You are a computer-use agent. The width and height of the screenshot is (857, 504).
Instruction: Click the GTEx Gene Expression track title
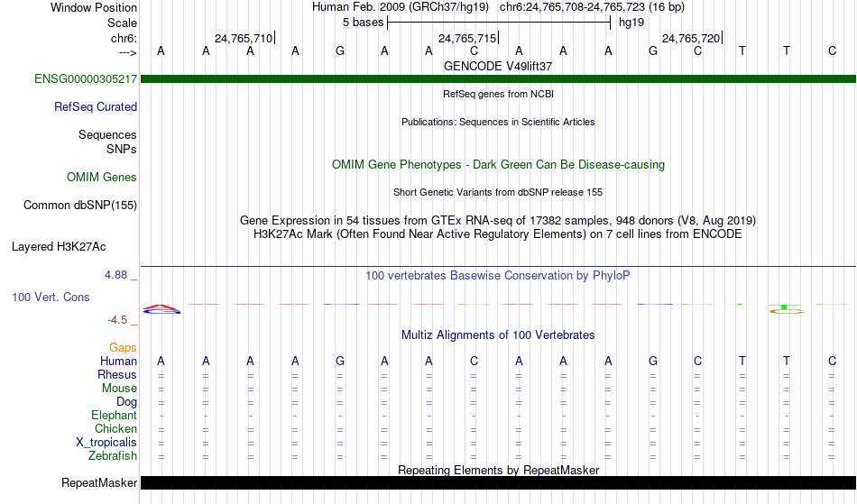(x=498, y=221)
